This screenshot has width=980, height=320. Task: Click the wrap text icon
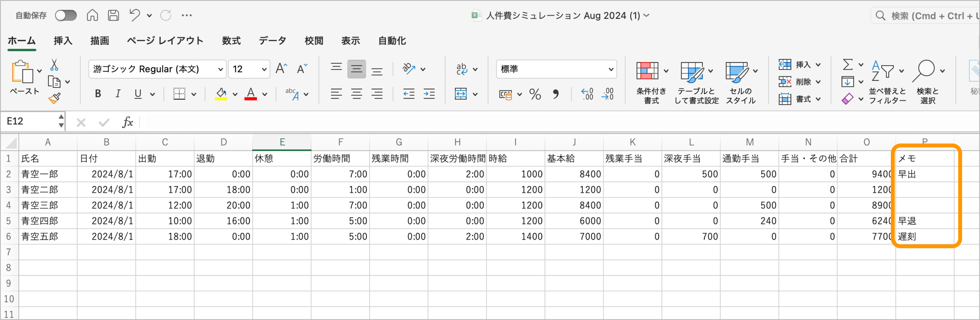coord(461,69)
